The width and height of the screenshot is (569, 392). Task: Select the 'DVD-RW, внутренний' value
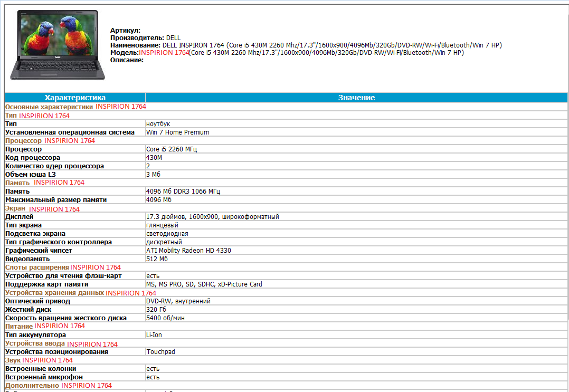coord(178,301)
